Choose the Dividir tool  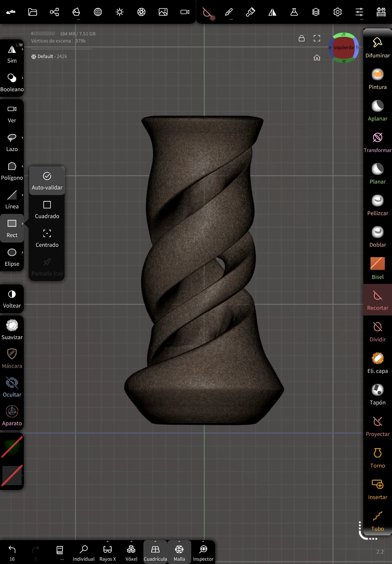[x=377, y=331]
